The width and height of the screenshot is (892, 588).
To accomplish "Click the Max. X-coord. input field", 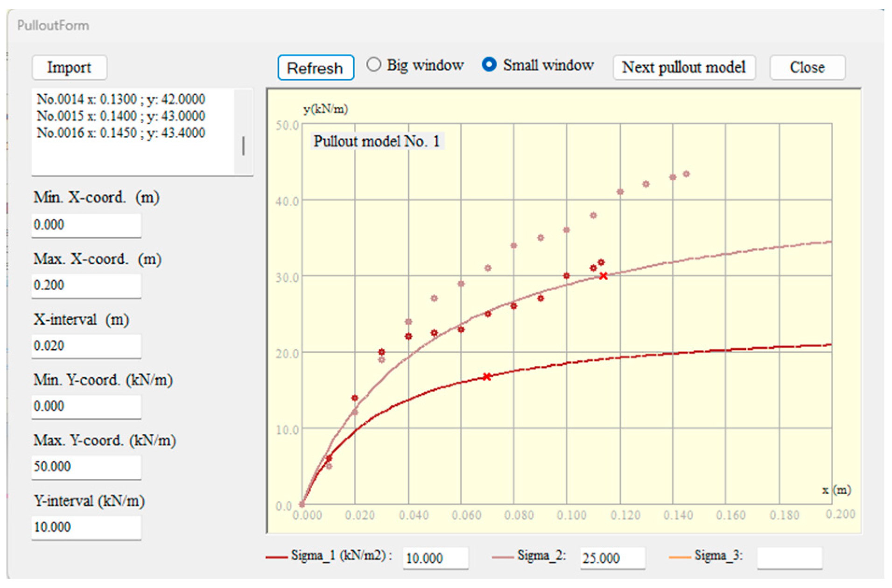I will coord(86,285).
